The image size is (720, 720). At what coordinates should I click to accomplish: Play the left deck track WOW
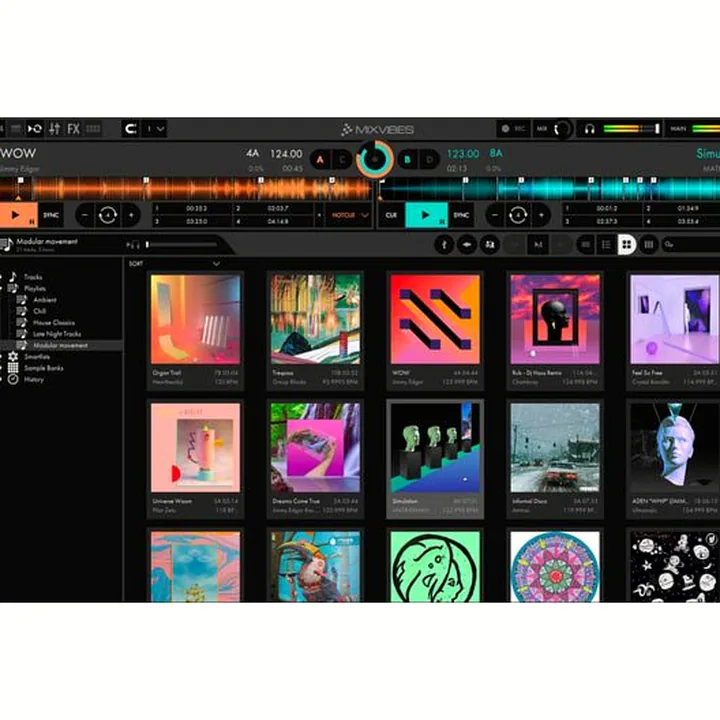tap(18, 215)
